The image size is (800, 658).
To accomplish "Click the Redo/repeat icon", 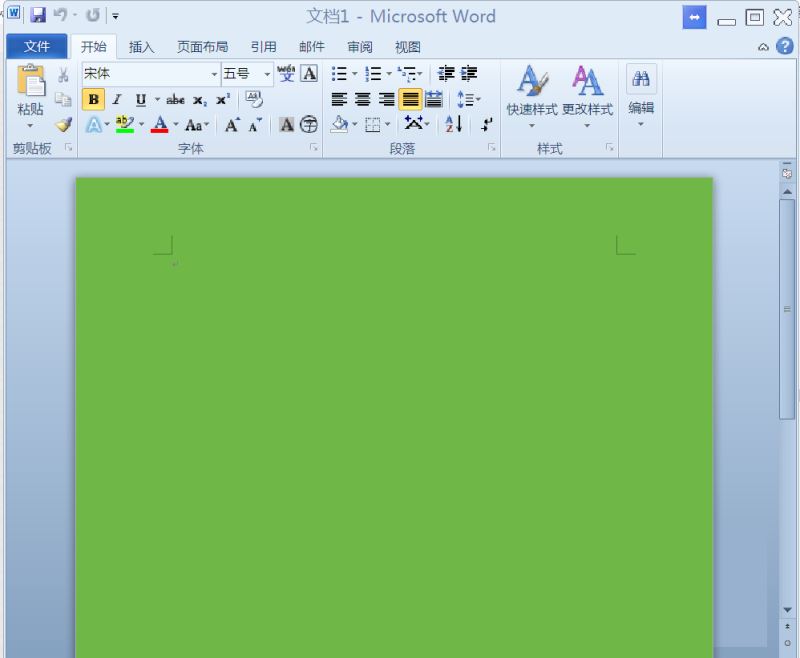I will [93, 15].
